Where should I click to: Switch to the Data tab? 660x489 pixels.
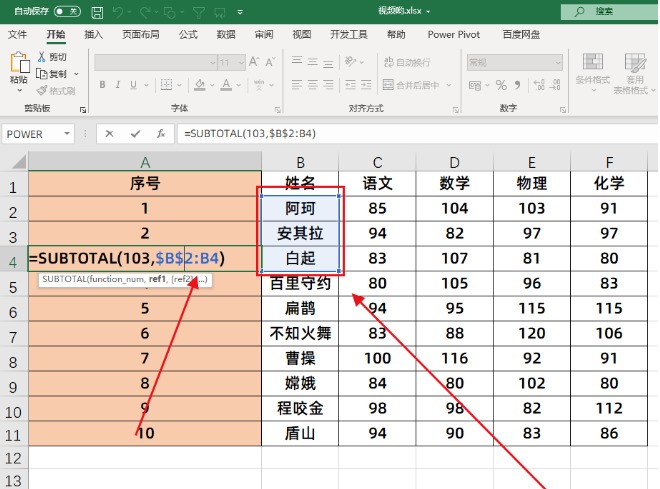coord(226,35)
